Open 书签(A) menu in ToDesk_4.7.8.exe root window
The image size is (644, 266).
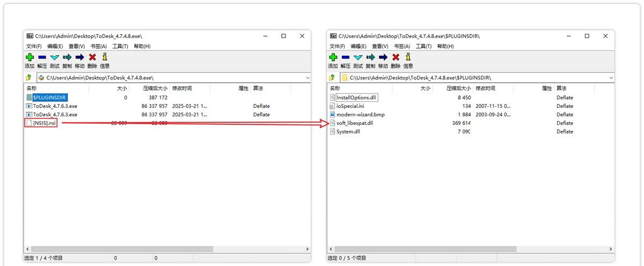pos(98,46)
